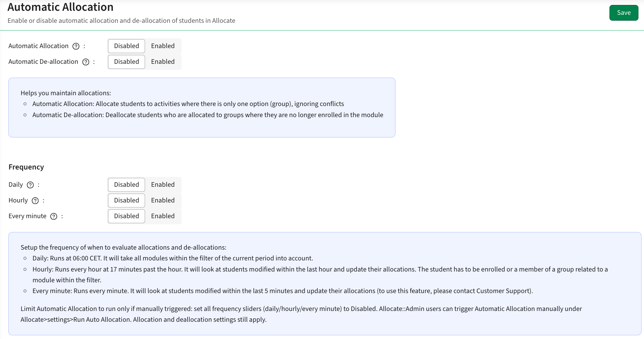Enable the Every minute frequency
This screenshot has width=644, height=339.
163,216
